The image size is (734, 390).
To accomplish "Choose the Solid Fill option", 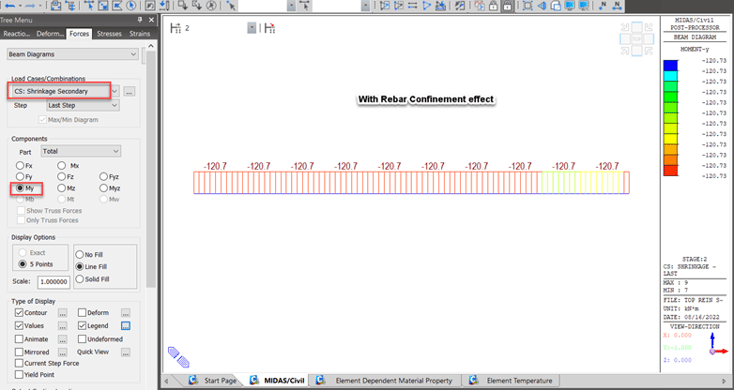I will pos(80,279).
